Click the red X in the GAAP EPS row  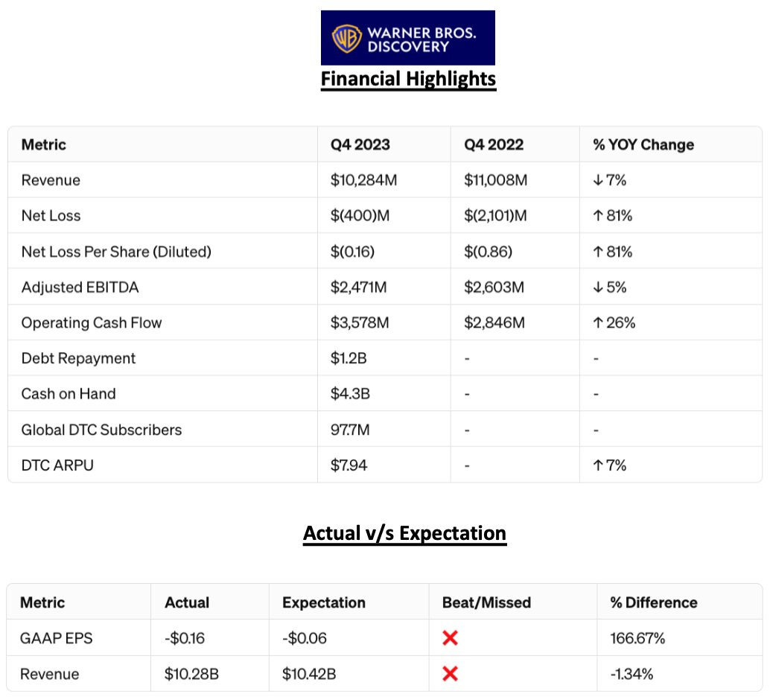point(450,638)
